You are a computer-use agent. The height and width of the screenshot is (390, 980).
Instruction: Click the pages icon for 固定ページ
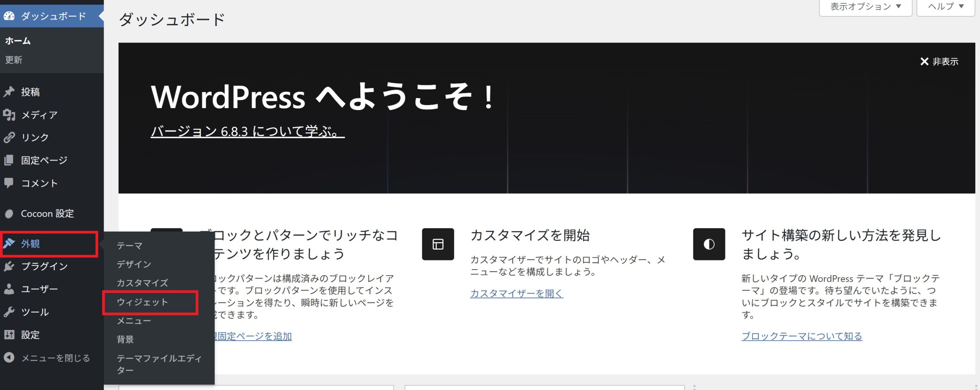click(x=9, y=160)
